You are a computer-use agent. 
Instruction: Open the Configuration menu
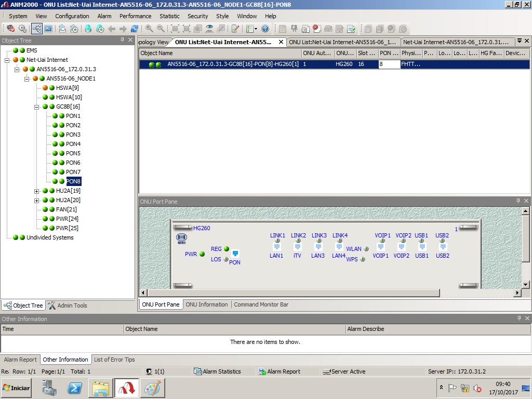click(x=72, y=16)
